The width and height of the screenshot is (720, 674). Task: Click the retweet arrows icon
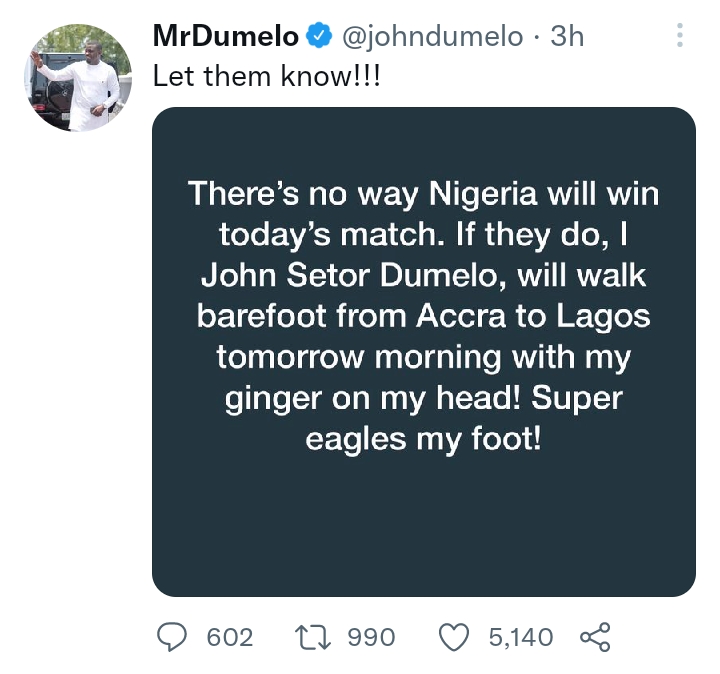tap(319, 637)
